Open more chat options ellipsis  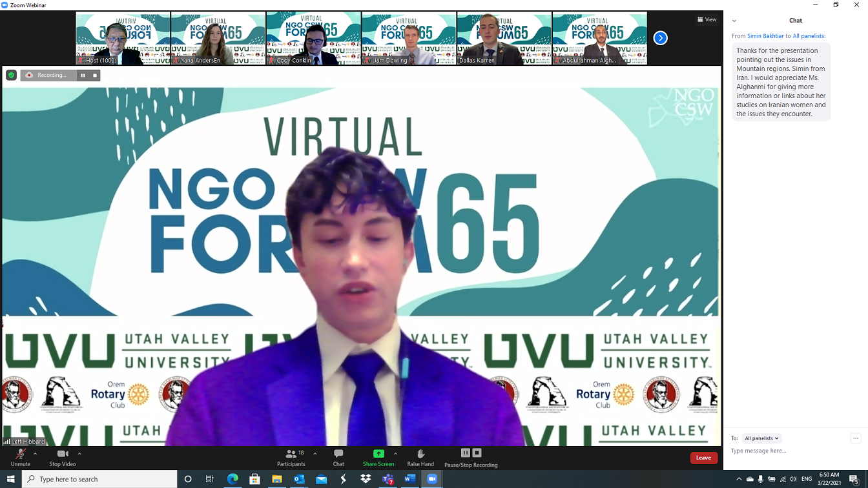[855, 438]
